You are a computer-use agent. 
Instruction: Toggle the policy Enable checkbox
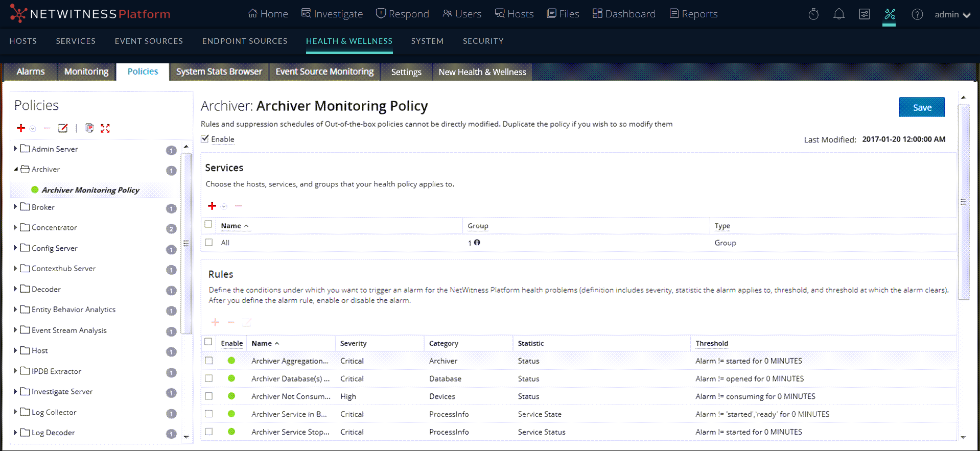pyautogui.click(x=205, y=139)
